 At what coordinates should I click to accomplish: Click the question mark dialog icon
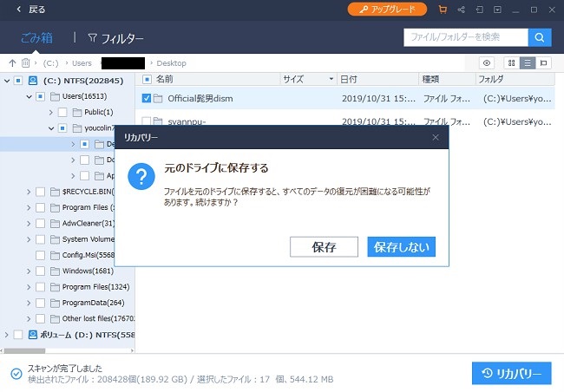[x=141, y=176]
